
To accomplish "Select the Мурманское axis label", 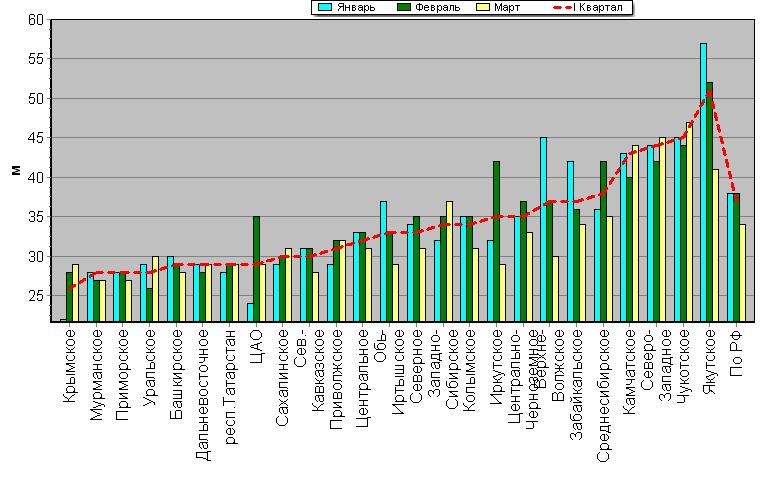I will click(x=97, y=375).
